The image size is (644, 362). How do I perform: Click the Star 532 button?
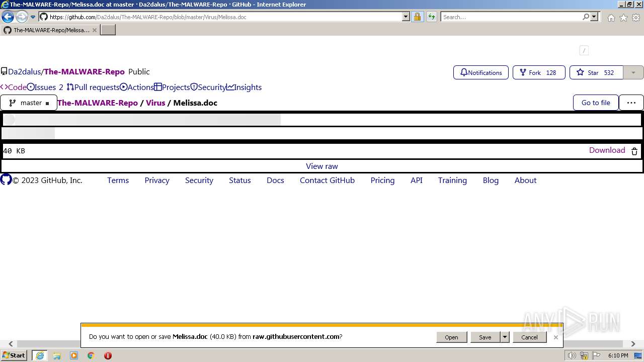tap(596, 72)
